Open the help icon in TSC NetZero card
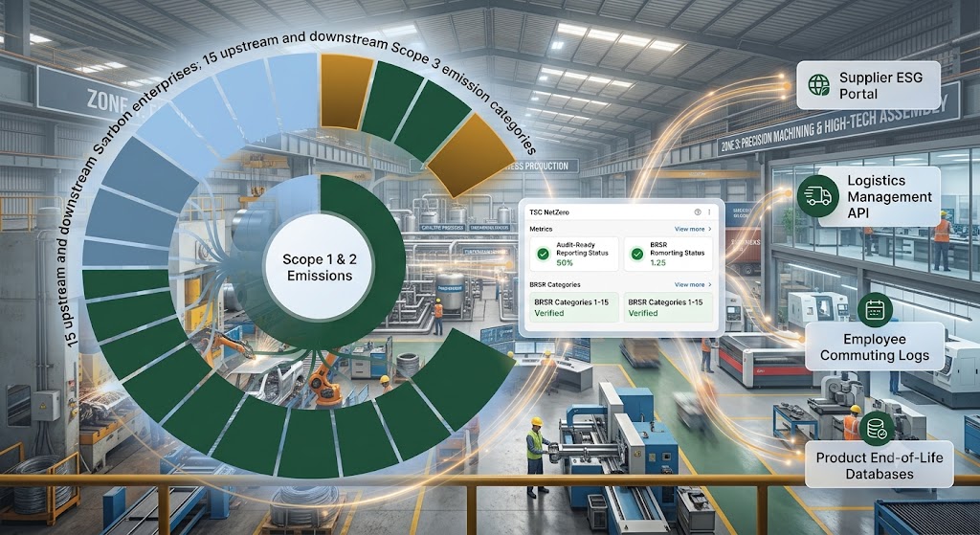Screen dimensions: 980x535 698,212
